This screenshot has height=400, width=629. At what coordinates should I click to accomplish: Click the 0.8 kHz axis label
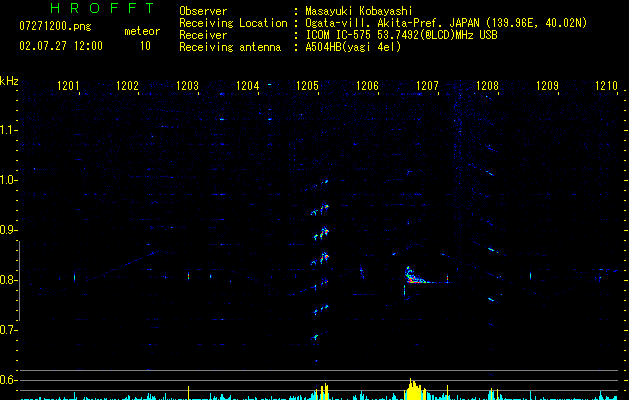click(x=8, y=280)
